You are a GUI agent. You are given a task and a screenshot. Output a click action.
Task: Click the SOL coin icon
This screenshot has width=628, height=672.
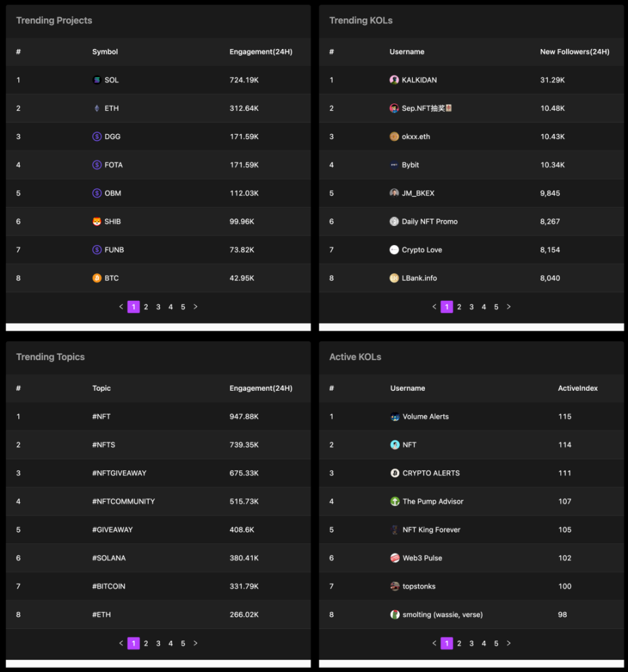click(x=97, y=80)
